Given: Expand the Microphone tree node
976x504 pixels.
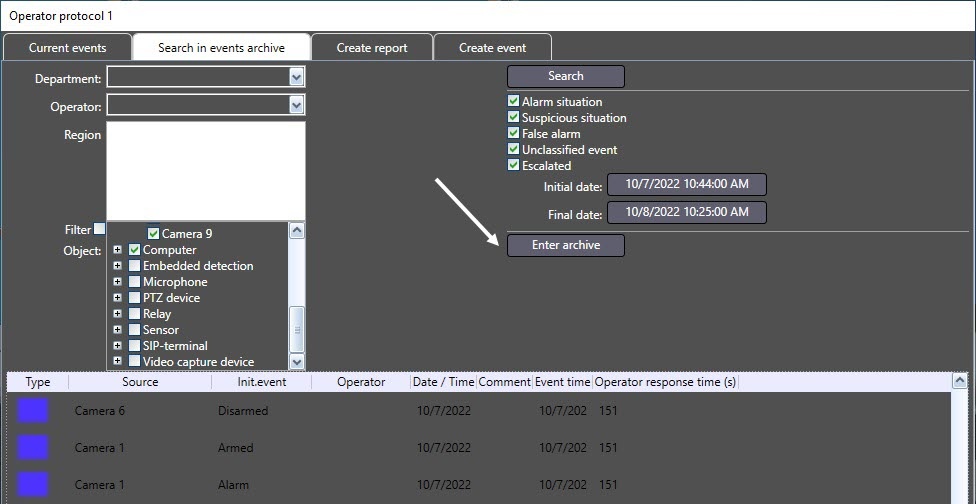Looking at the screenshot, I should (x=118, y=282).
